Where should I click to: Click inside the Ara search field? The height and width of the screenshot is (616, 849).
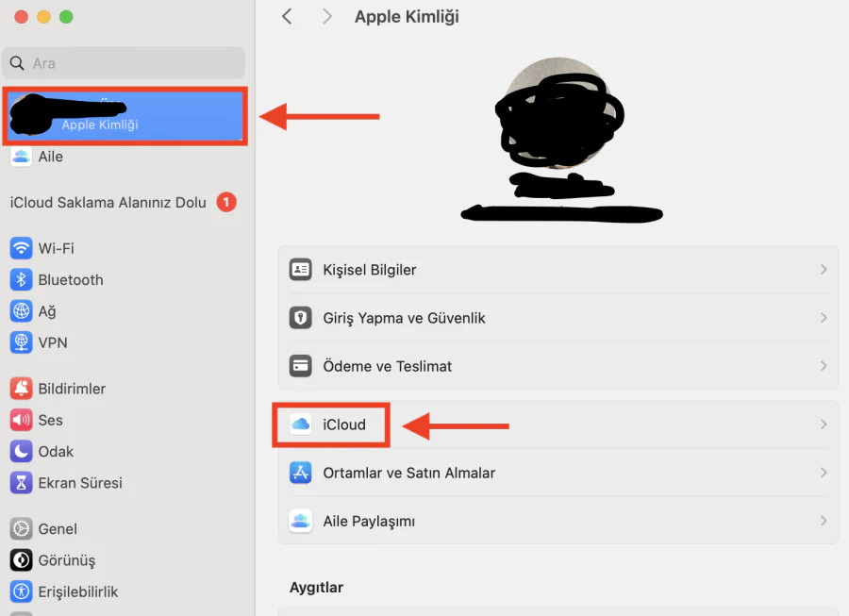pos(124,61)
